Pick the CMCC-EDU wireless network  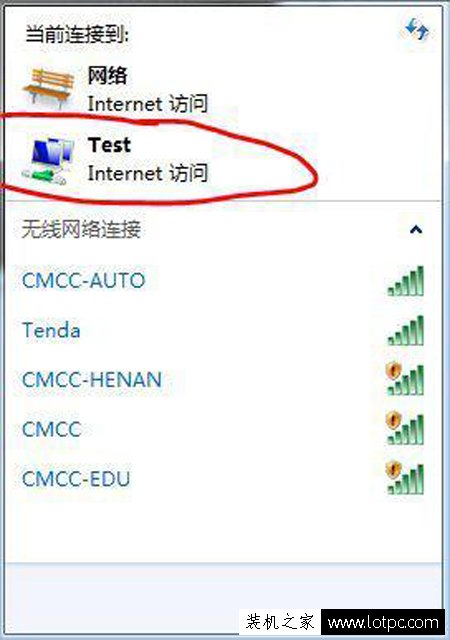click(x=223, y=479)
